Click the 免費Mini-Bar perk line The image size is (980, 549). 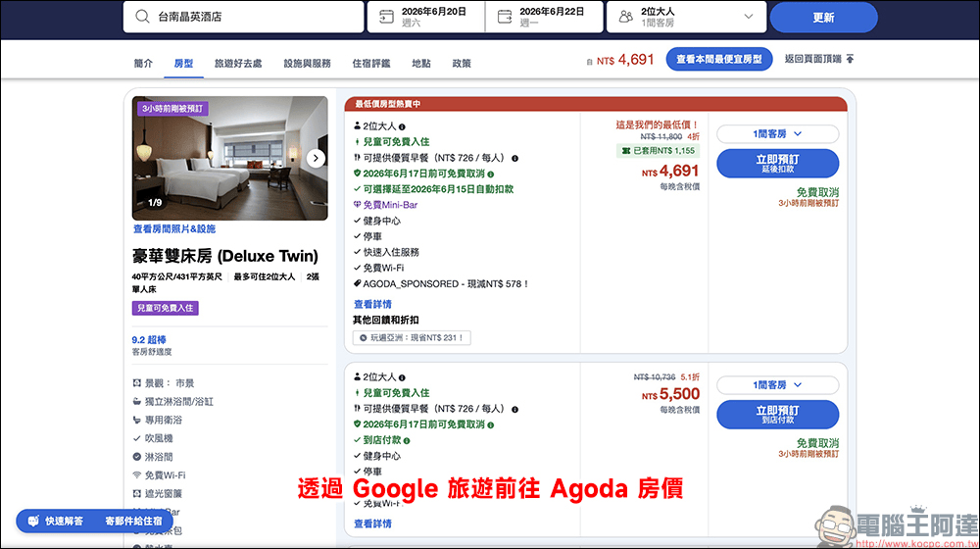tap(385, 205)
